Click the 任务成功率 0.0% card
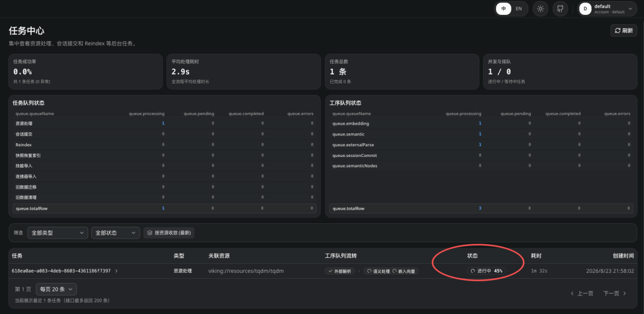644x314 pixels. (x=85, y=72)
